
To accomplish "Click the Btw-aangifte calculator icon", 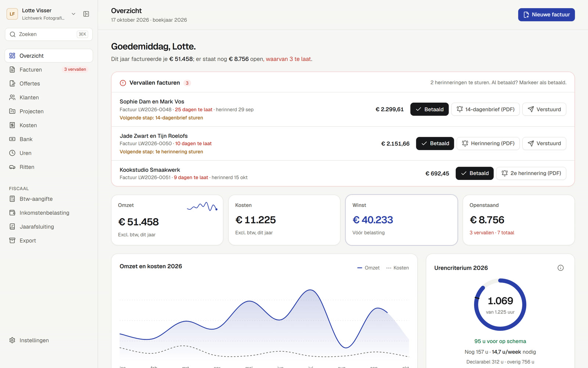I will click(12, 199).
